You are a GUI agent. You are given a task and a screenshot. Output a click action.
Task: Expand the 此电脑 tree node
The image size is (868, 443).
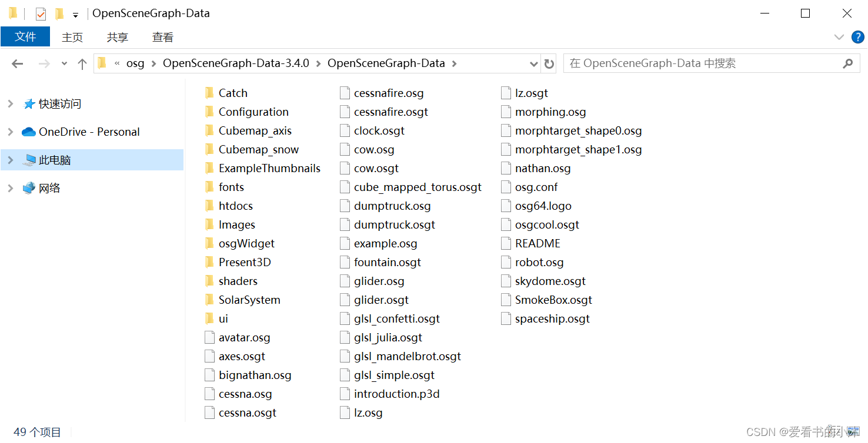click(x=10, y=160)
